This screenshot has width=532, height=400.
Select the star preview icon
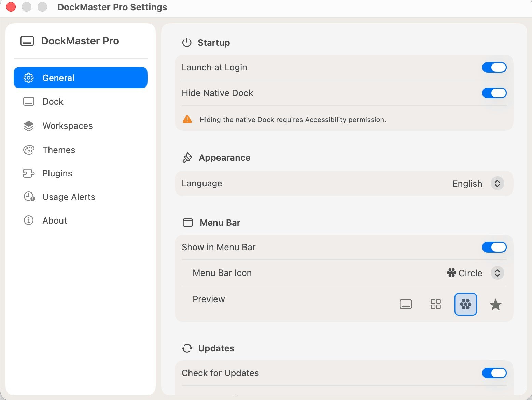pyautogui.click(x=495, y=304)
